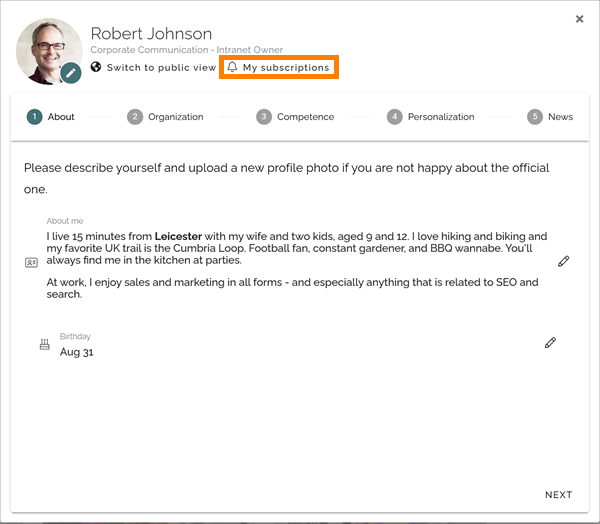Click the Corporate Communication - Intranet Owner subtitle

[x=187, y=50]
